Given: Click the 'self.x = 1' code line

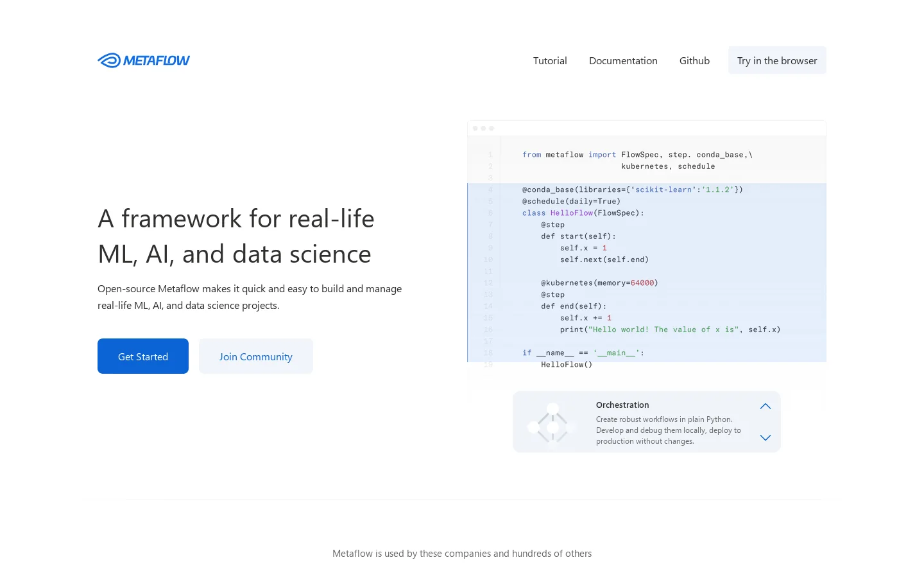Looking at the screenshot, I should pyautogui.click(x=583, y=248).
